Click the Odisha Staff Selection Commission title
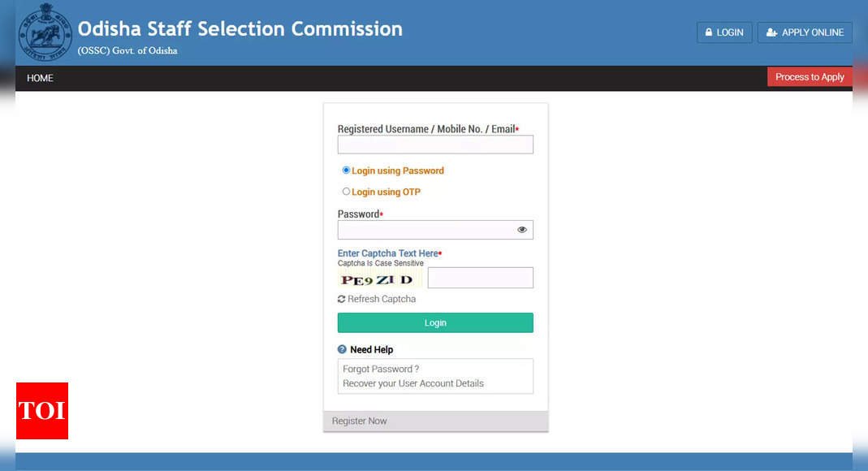The height and width of the screenshot is (471, 868). [x=240, y=29]
